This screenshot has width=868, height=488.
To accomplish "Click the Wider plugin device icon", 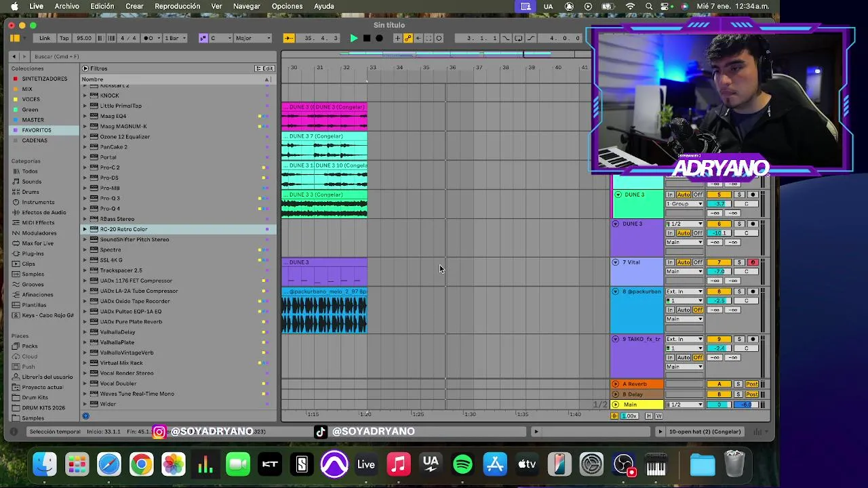I will 94,404.
